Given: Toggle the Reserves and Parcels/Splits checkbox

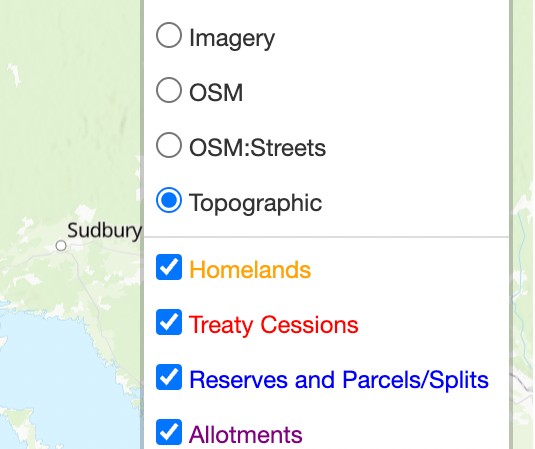Looking at the screenshot, I should coord(169,377).
